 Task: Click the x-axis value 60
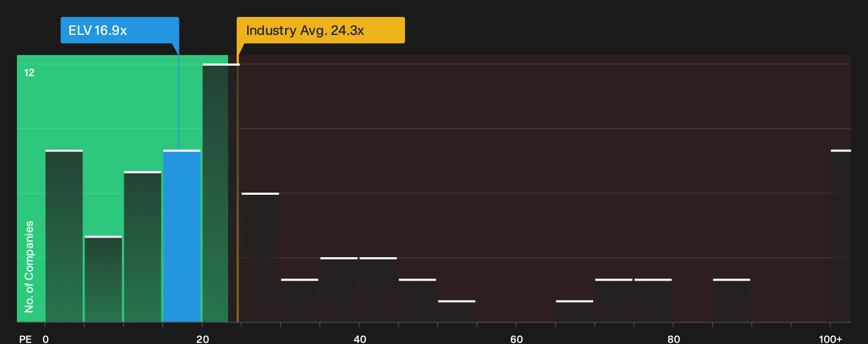tap(517, 339)
